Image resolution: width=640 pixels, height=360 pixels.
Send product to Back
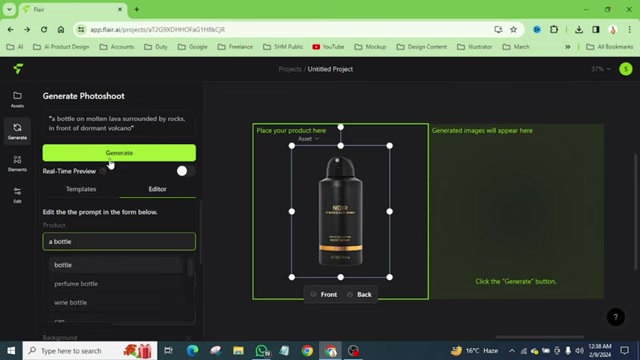click(x=360, y=294)
